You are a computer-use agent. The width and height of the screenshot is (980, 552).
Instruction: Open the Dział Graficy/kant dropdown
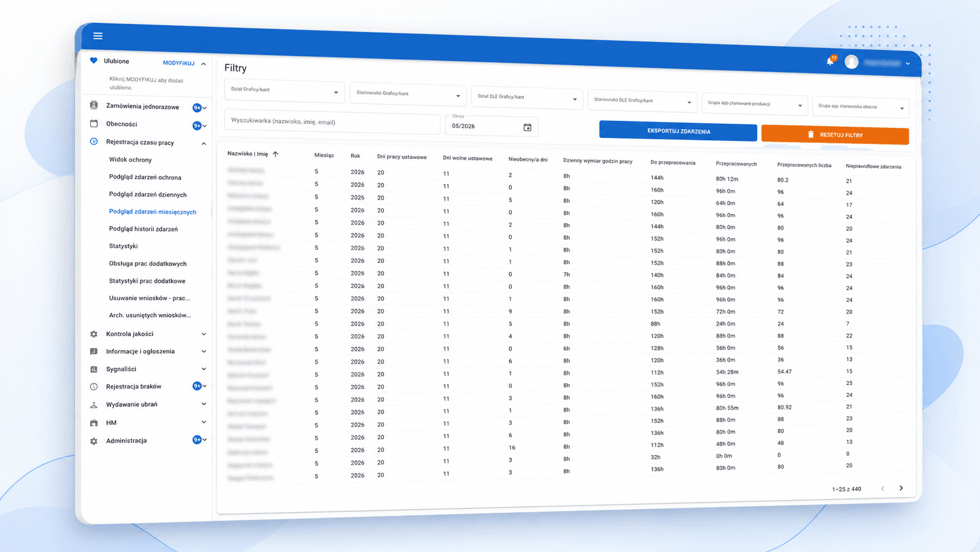[284, 91]
